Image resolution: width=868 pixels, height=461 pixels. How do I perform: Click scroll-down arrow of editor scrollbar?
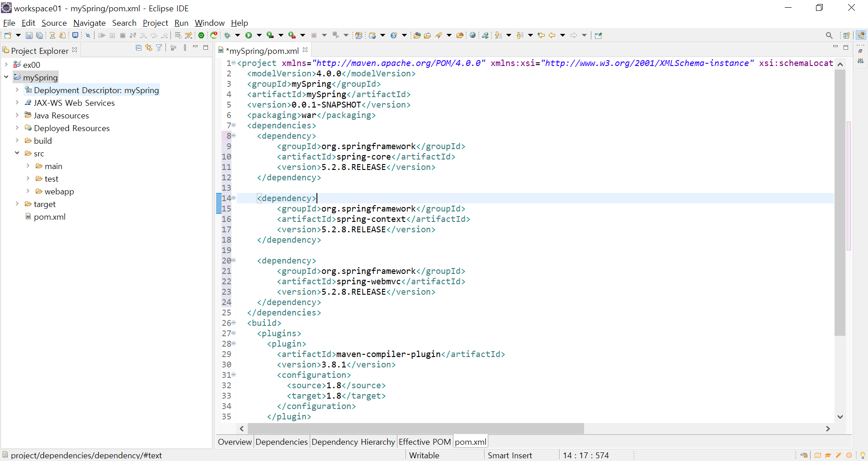(x=840, y=417)
